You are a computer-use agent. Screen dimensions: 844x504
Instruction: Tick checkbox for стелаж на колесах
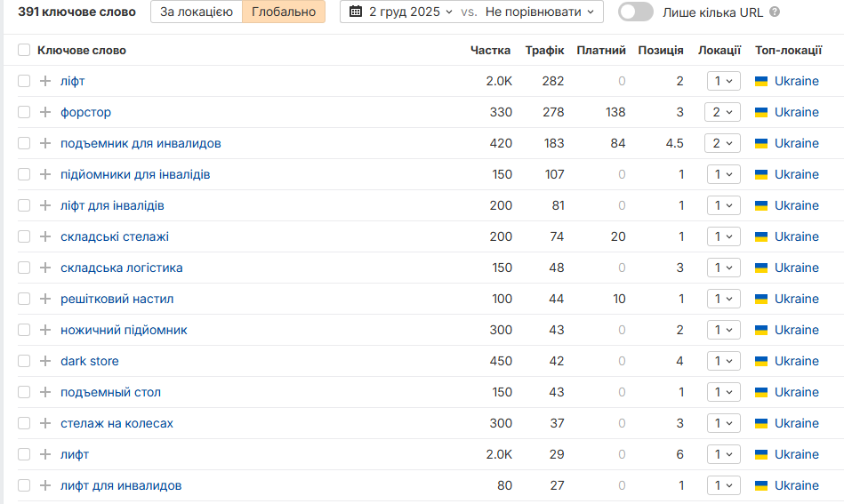click(24, 423)
